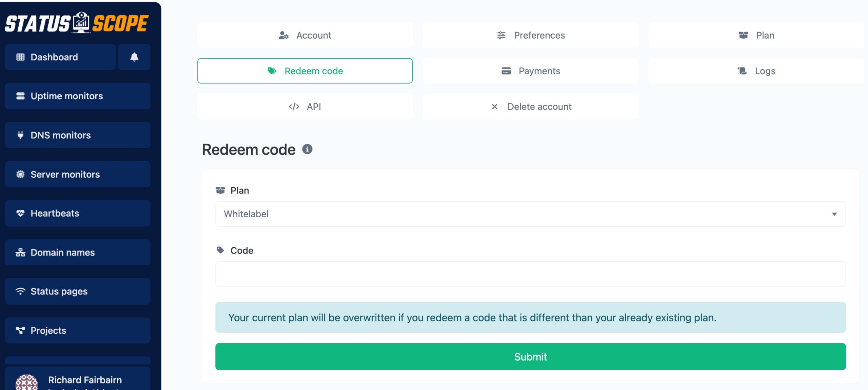Switch to the Preferences tab
This screenshot has height=390, width=868.
coord(531,35)
